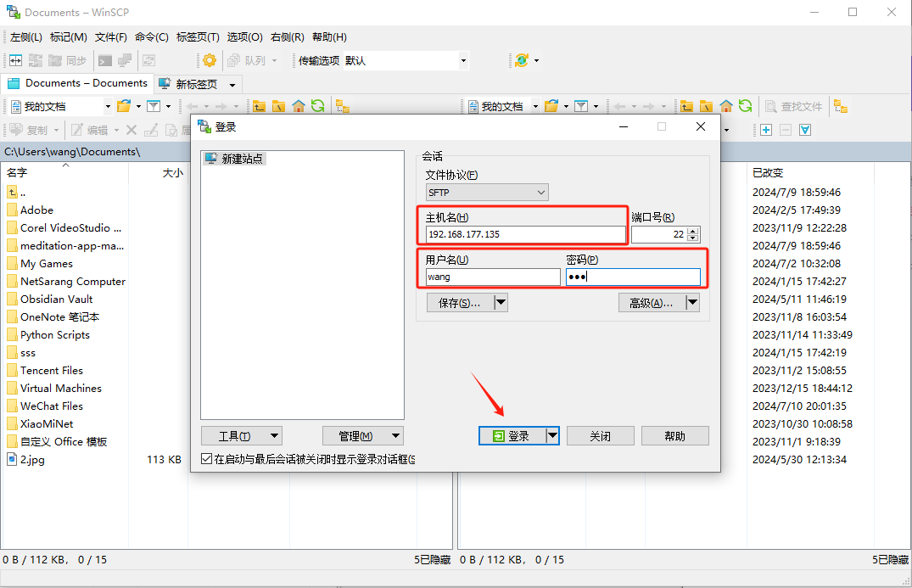This screenshot has height=588, width=912.
Task: Click the blue plus select files icon
Action: pos(766,131)
